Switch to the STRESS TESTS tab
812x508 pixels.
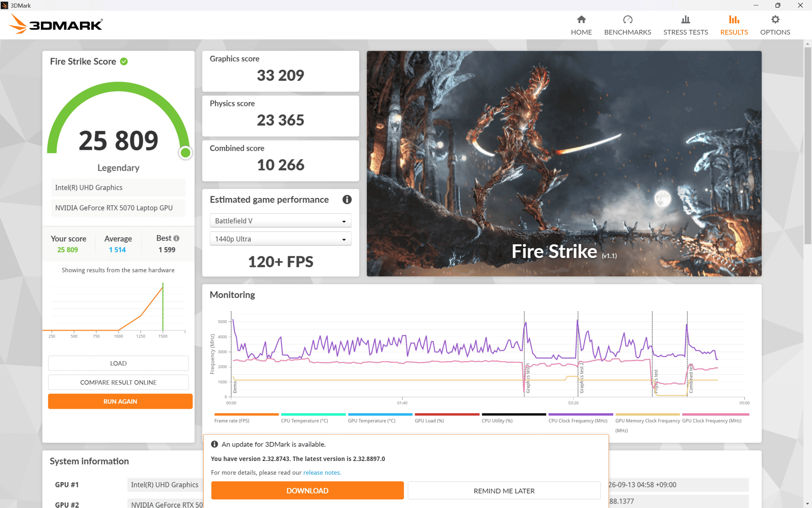(685, 25)
